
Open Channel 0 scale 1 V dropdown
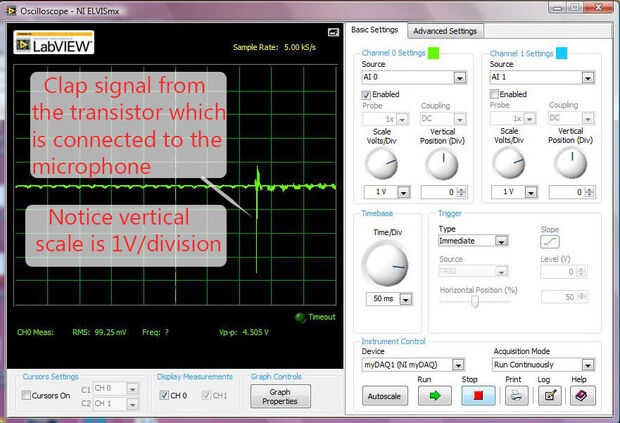tap(403, 193)
